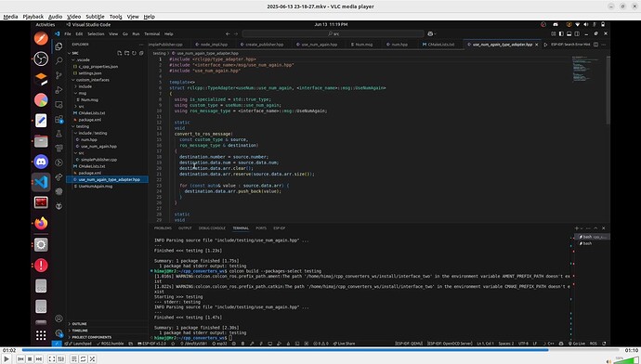The width and height of the screenshot is (641, 364).
Task: Open Discord from the Ubuntu dock
Action: (x=41, y=162)
